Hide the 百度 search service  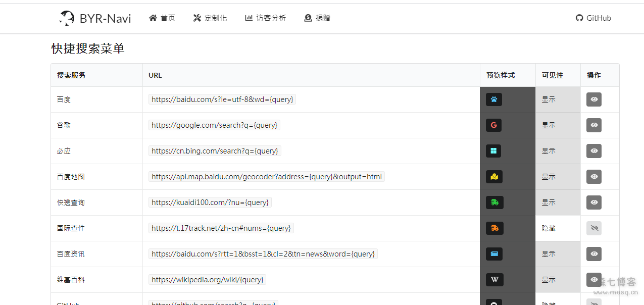tap(594, 99)
